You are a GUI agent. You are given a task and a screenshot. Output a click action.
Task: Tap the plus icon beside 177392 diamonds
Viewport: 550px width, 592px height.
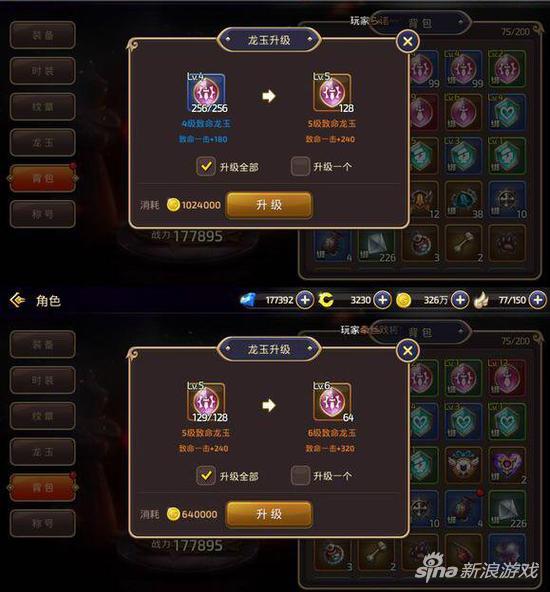(305, 300)
